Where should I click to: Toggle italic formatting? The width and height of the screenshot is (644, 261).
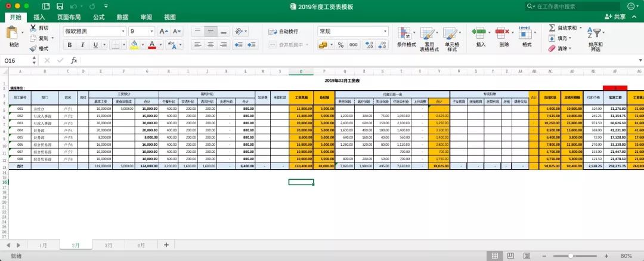pyautogui.click(x=82, y=45)
